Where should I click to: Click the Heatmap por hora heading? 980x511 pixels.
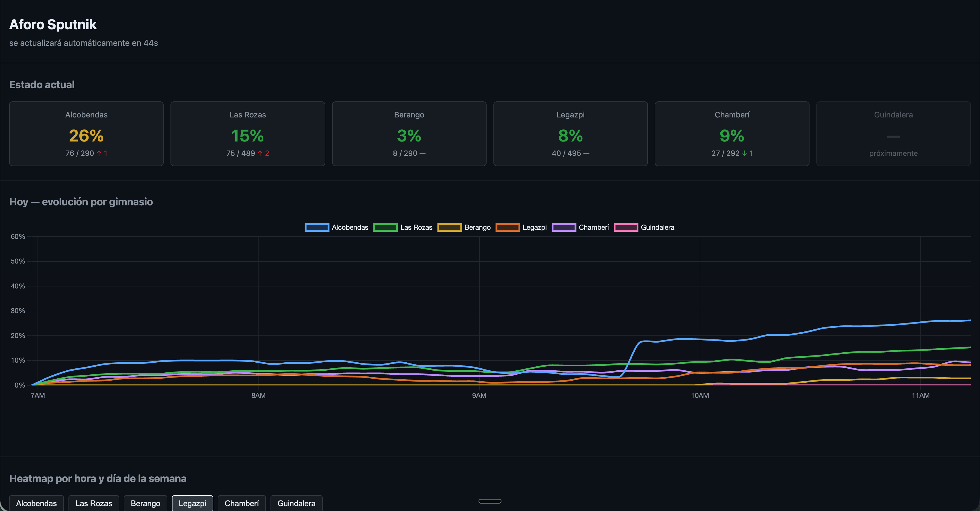pos(98,478)
